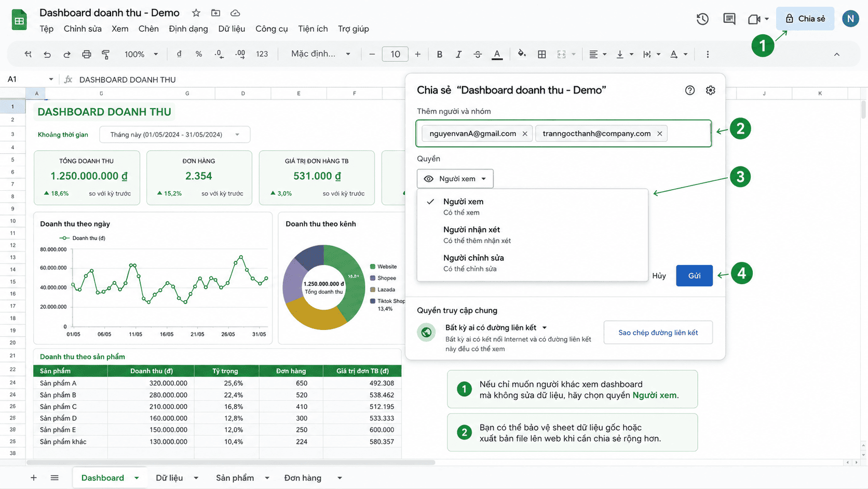Open the name box dropdown arrow
Viewport: 868px width, 489px height.
pos(51,79)
